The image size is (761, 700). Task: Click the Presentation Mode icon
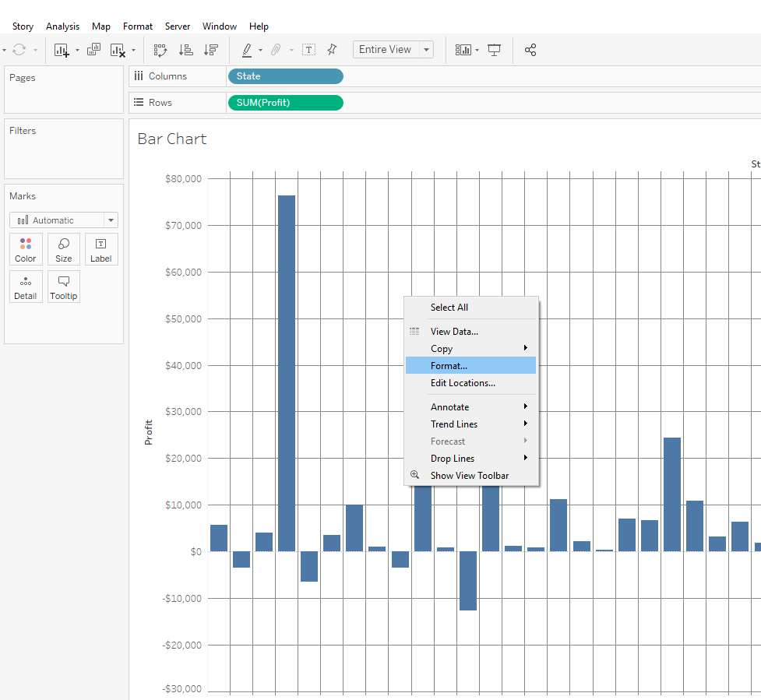coord(494,50)
